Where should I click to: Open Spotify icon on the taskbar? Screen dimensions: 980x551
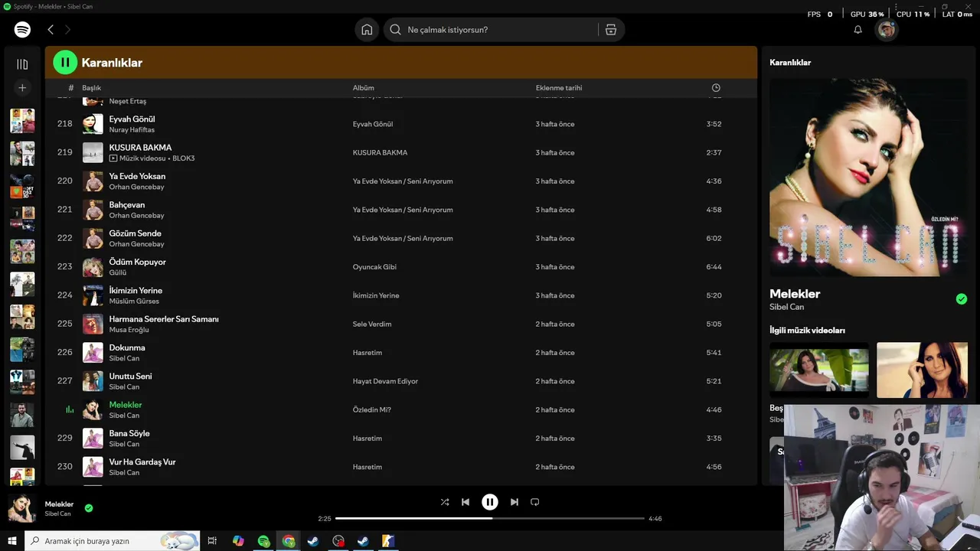[x=263, y=541]
